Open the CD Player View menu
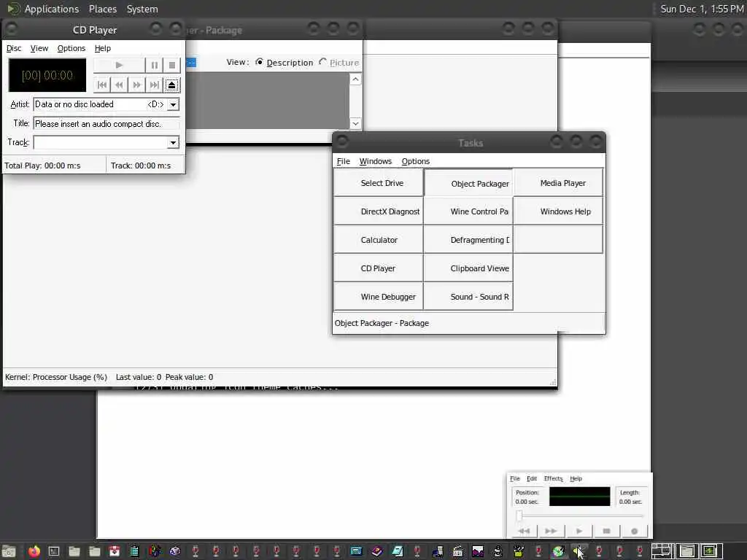The height and width of the screenshot is (560, 747). [x=39, y=48]
